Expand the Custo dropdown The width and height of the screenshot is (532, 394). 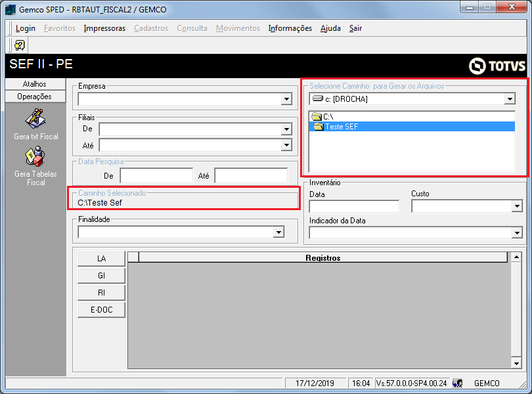pyautogui.click(x=517, y=206)
